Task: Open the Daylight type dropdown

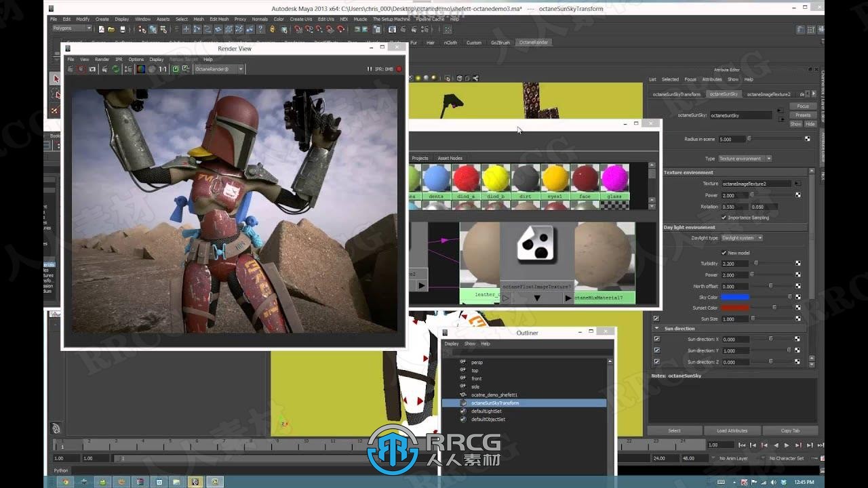Action: click(x=741, y=238)
